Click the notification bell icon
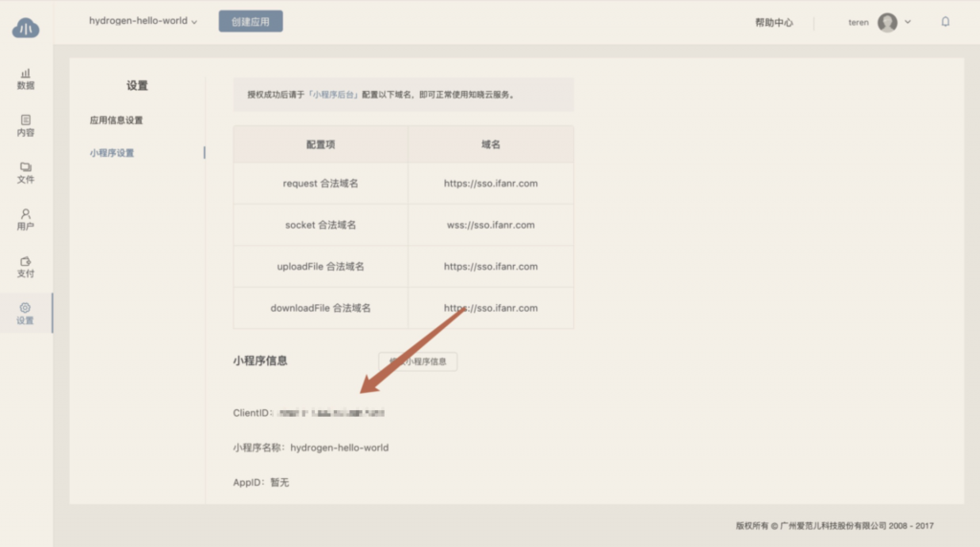980x547 pixels. coord(946,22)
